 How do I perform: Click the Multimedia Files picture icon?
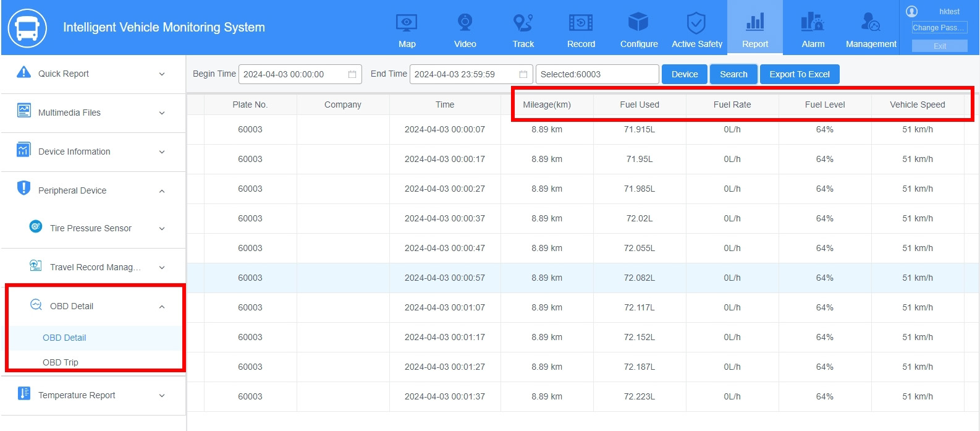tap(23, 111)
